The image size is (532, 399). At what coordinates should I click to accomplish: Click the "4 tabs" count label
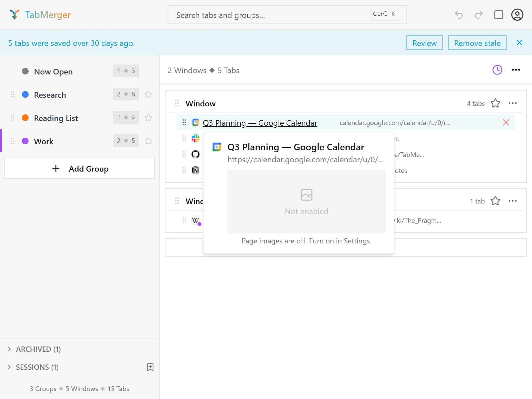click(476, 103)
